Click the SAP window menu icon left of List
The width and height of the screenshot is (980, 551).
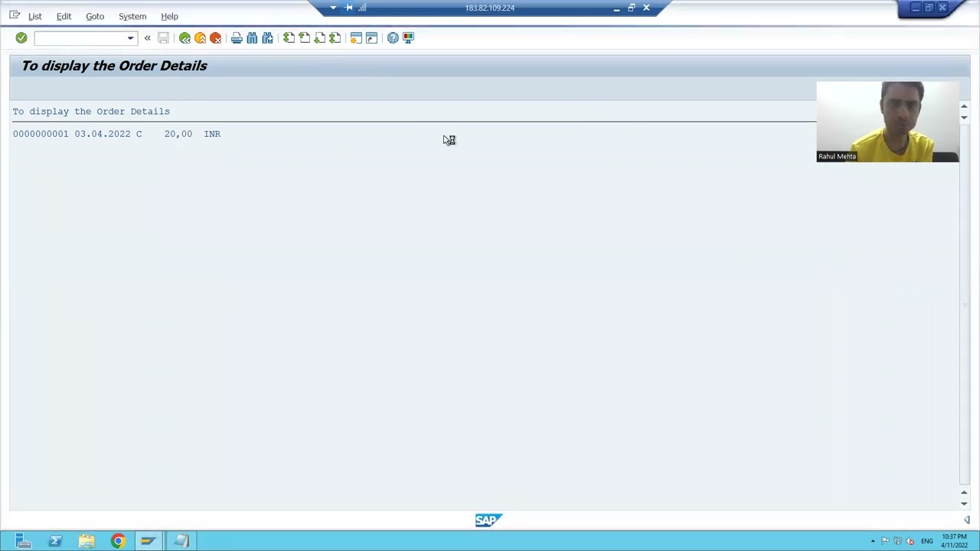tap(15, 15)
